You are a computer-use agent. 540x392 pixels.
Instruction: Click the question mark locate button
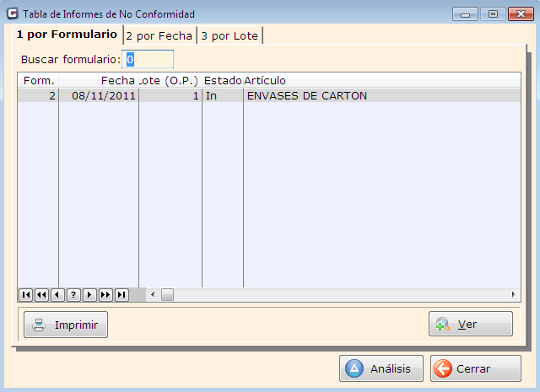pos(73,295)
